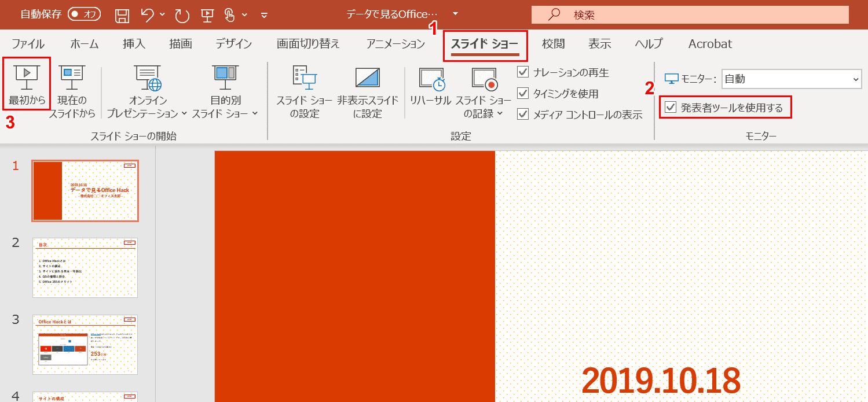
Task: Open slide show settings (スライドショーの設定)
Action: point(305,91)
